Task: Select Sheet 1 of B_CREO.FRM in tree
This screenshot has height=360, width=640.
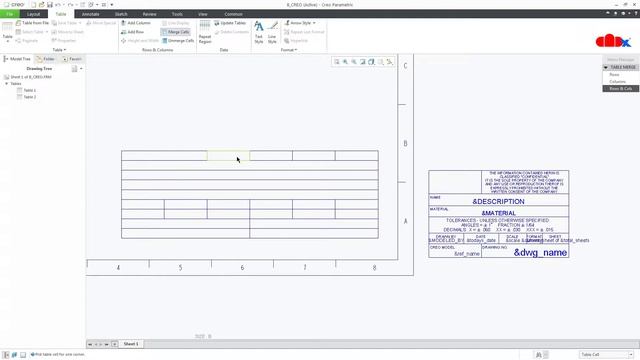Action: tap(28, 77)
